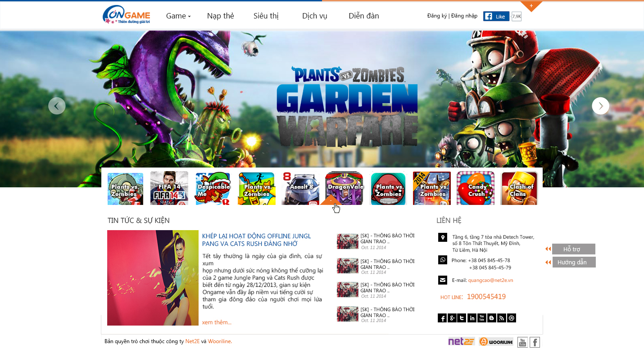Click the Hướng dẫn guide button
The height and width of the screenshot is (349, 644).
coord(574,262)
